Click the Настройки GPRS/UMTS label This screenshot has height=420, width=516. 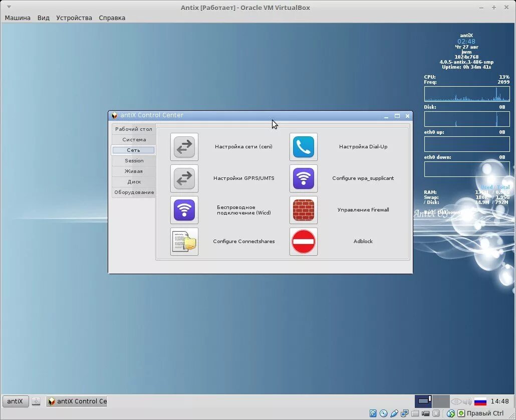[244, 178]
